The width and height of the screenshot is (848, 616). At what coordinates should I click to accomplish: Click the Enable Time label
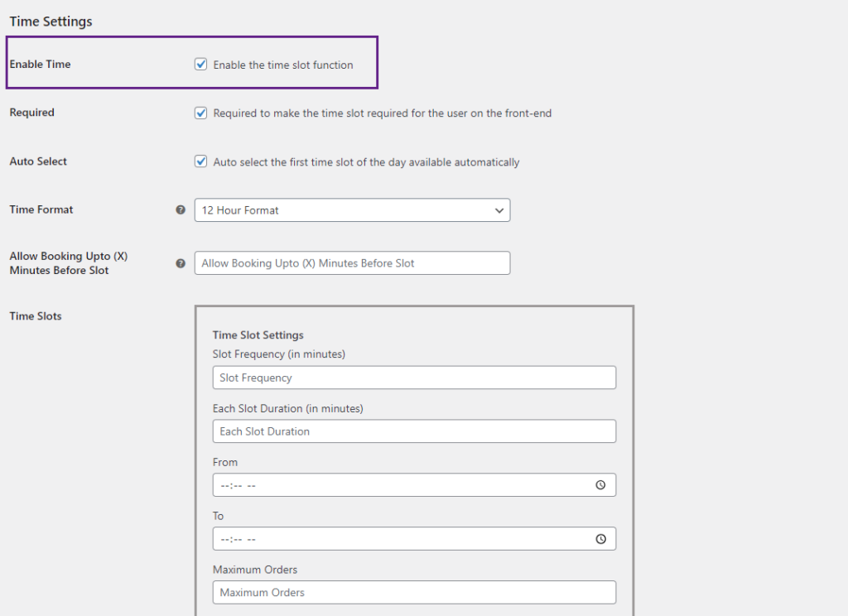(x=40, y=64)
